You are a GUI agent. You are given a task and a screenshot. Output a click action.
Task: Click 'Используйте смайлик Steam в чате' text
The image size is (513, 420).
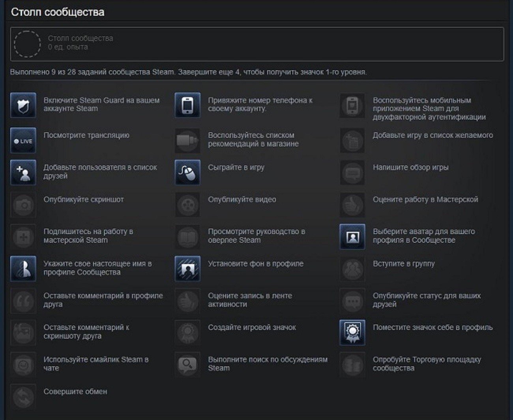[x=96, y=364]
